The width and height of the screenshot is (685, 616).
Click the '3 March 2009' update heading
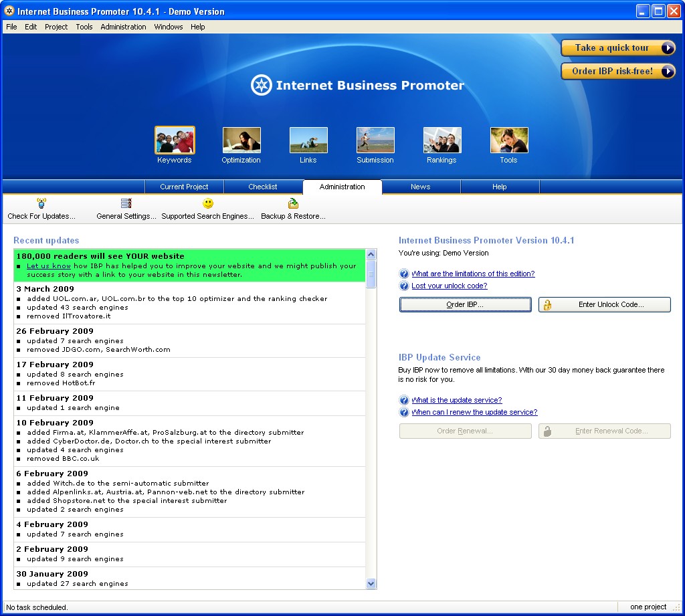[45, 289]
